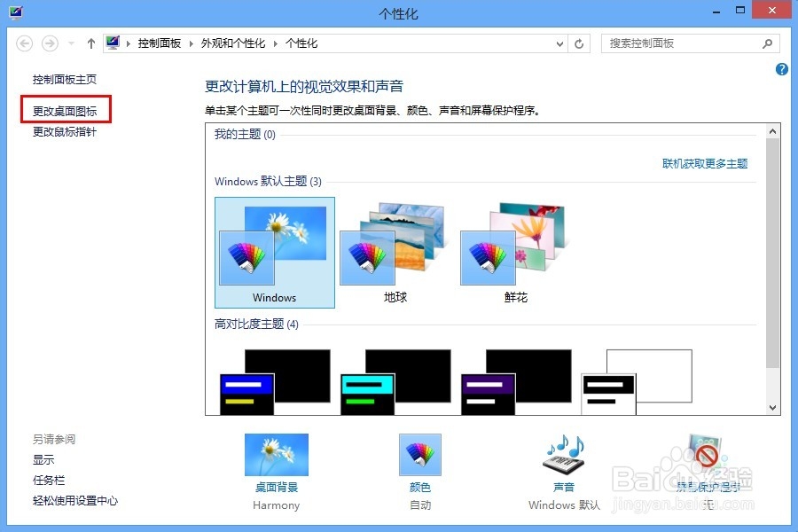This screenshot has width=798, height=532.
Task: Open 更改鼠标指针 link
Action: point(65,132)
